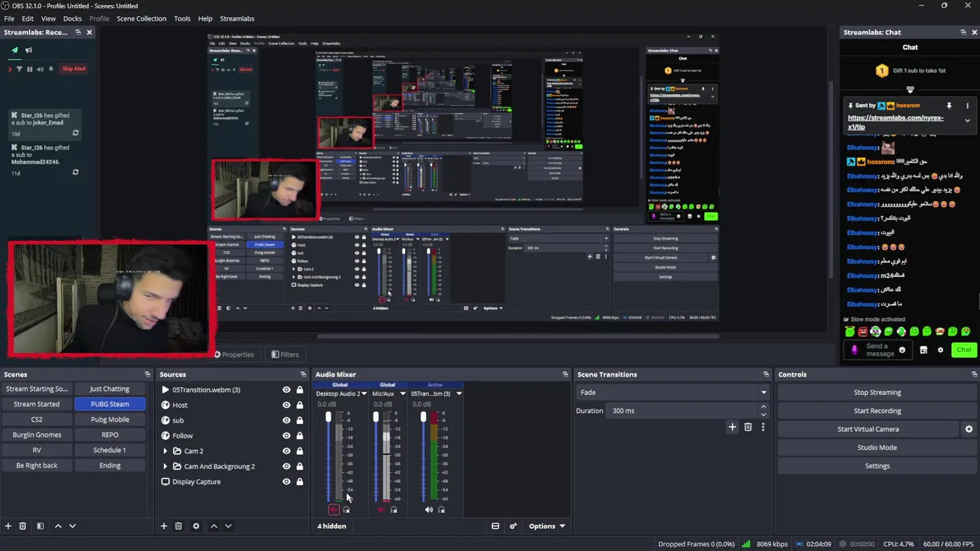Screen dimensions: 980x551
Task: Click 05Transition volume fader
Action: tap(423, 457)
